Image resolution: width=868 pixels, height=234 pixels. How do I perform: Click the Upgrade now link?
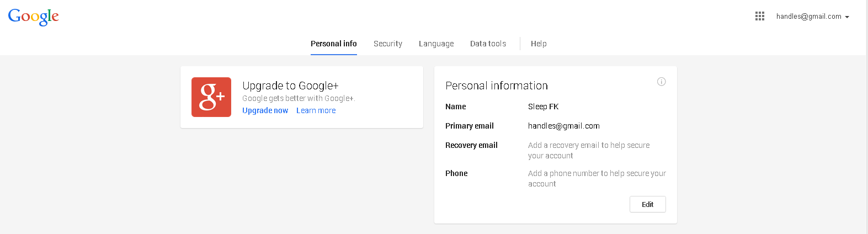point(265,110)
